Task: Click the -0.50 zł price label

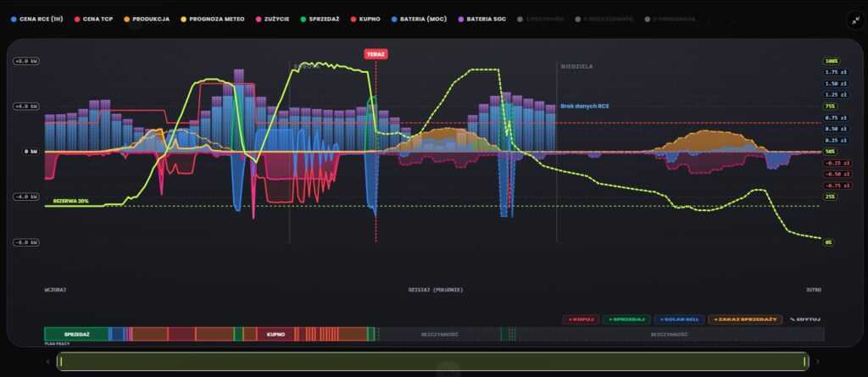Action: [x=837, y=174]
